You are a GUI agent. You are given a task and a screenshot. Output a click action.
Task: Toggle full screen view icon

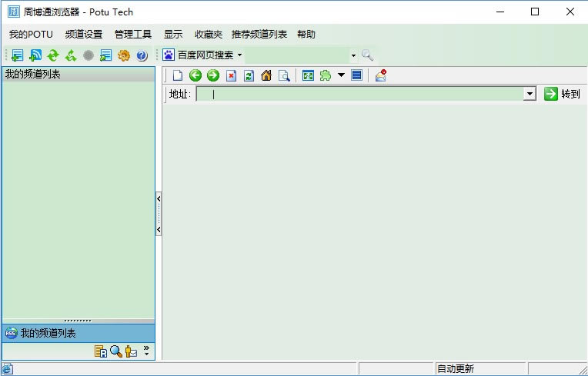tap(308, 75)
